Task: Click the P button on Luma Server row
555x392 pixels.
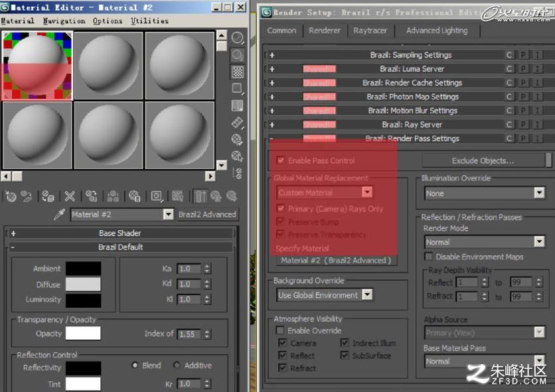Action: click(x=523, y=68)
